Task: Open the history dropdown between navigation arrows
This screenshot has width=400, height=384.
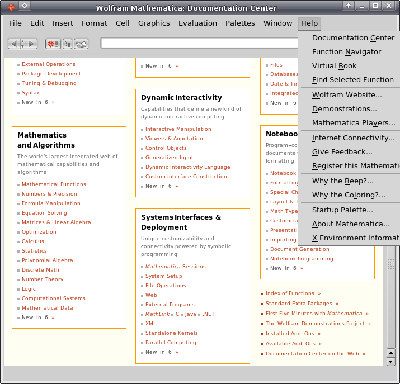Action: 23,44
